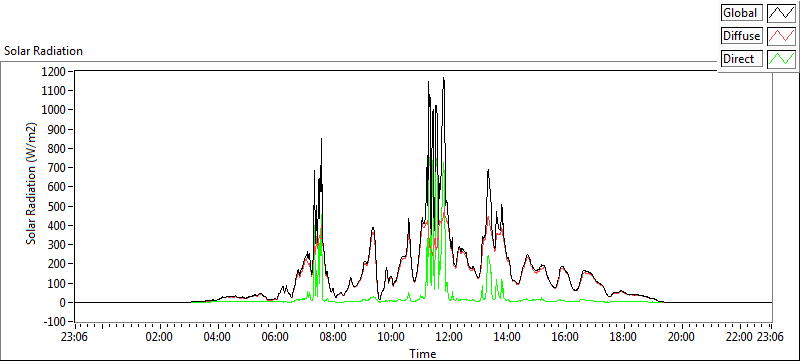Screen dimensions: 800x361
Task: Click the 04:00 time axis label
Action: tap(218, 337)
